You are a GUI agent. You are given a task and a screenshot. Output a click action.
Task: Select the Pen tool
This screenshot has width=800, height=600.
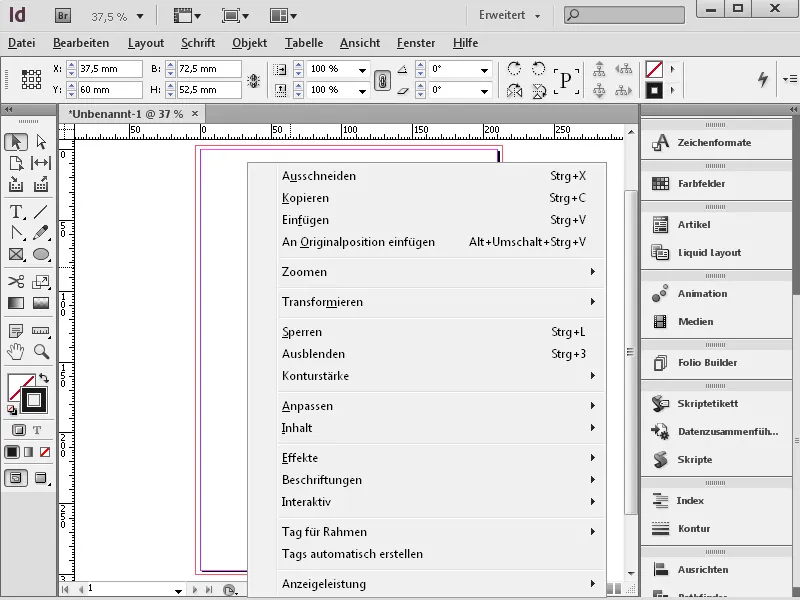pyautogui.click(x=16, y=233)
